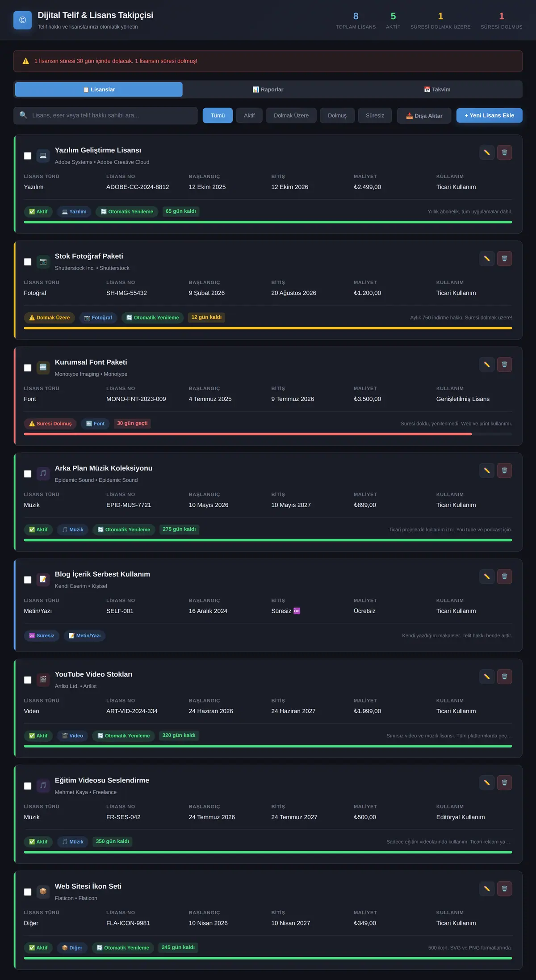The height and width of the screenshot is (980, 536).
Task: Edit the Yazılım Geliştirme Lisansı entry
Action: click(x=487, y=152)
